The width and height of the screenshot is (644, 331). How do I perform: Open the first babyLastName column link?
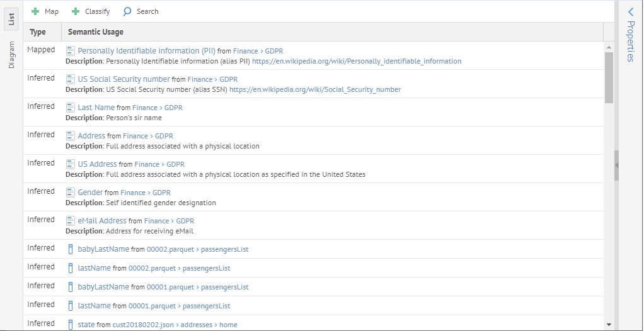coord(103,249)
